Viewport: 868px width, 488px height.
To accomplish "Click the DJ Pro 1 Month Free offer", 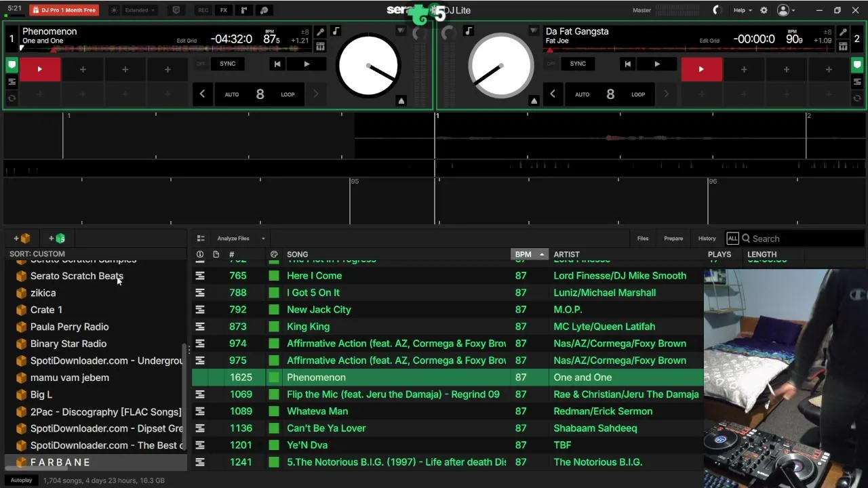I will [64, 10].
